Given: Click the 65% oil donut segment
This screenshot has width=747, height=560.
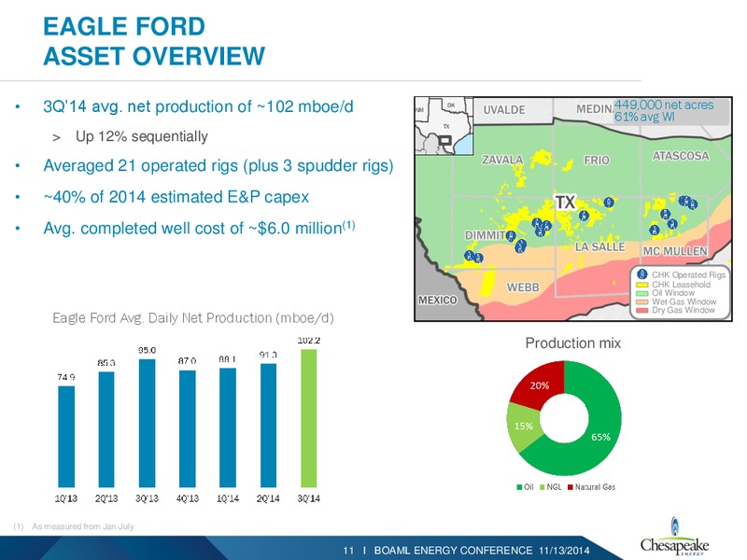Looking at the screenshot, I should [x=601, y=437].
